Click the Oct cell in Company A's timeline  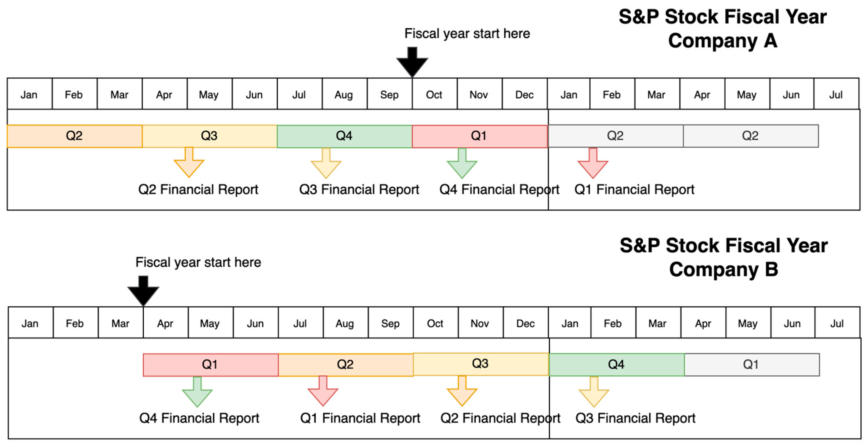point(434,94)
